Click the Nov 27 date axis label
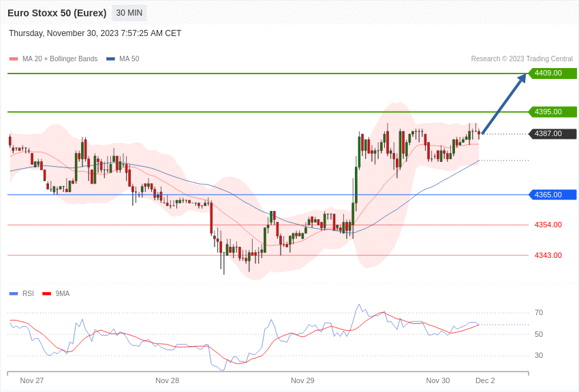This screenshot has height=392, width=579. 32,380
